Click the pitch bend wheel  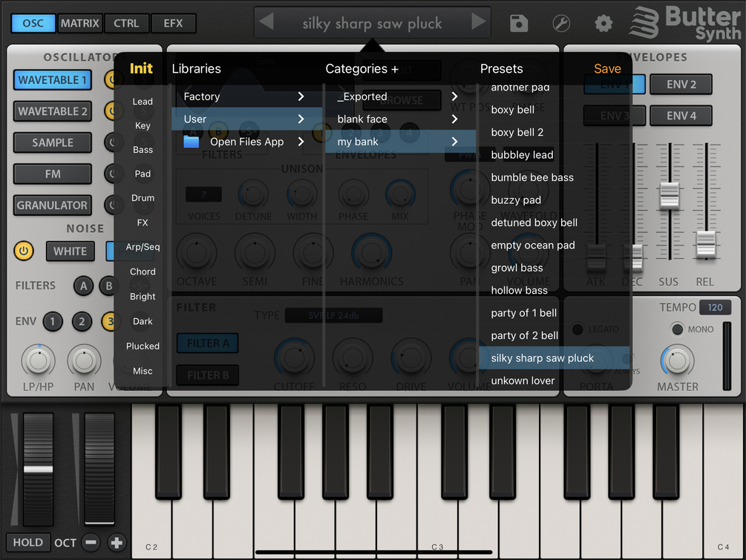38,469
